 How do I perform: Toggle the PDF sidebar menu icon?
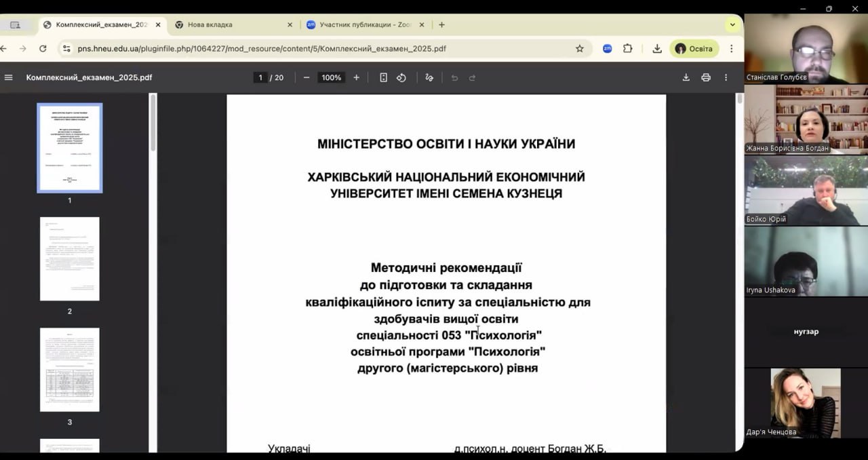pos(9,77)
